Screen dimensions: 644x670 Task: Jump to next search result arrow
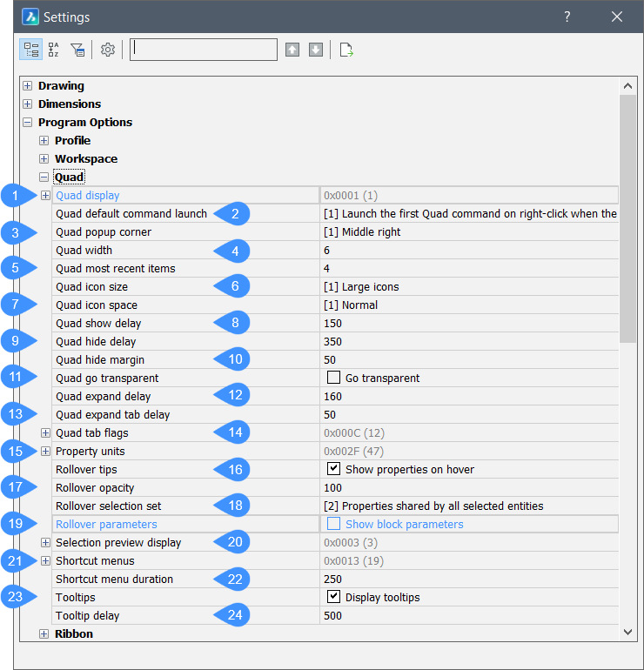pos(315,50)
